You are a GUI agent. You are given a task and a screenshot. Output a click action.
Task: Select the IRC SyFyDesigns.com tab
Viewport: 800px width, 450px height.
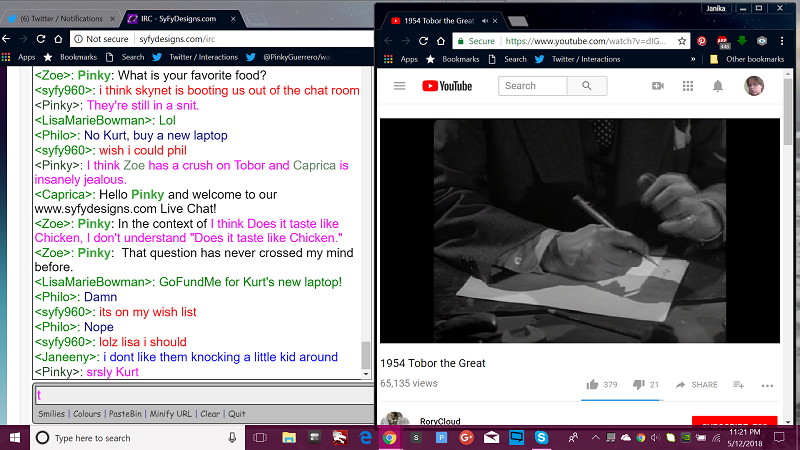coord(182,19)
